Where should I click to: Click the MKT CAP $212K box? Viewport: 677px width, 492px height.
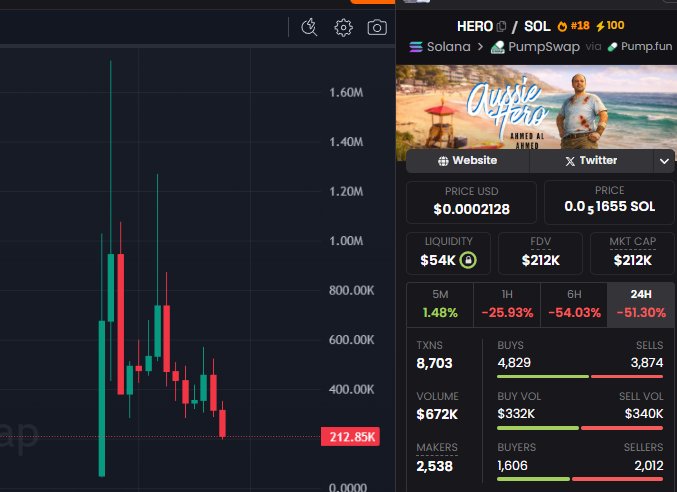tap(632, 253)
